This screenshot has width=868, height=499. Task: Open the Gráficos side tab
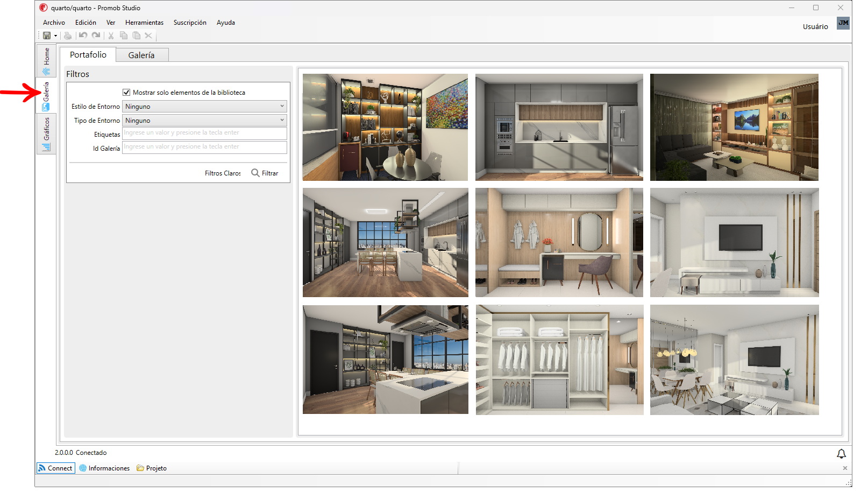point(46,133)
